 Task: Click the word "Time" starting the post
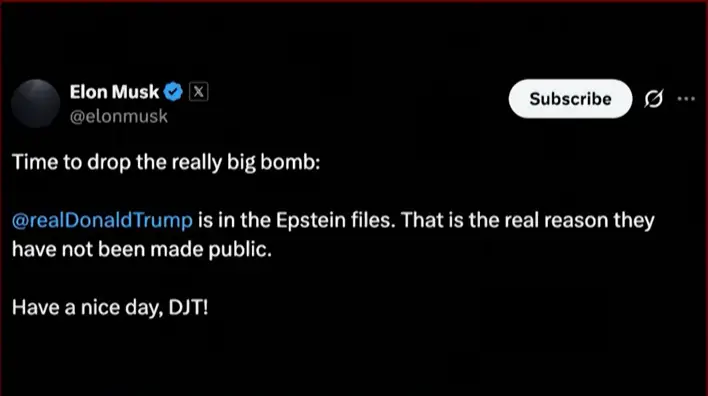pyautogui.click(x=35, y=162)
